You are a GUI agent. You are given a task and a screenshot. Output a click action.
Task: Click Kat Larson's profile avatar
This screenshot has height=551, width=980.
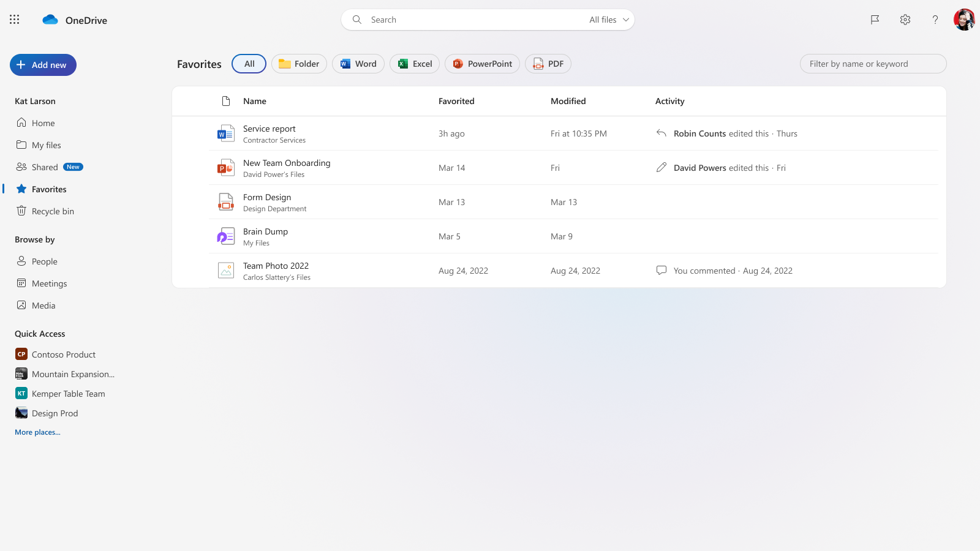coord(964,19)
